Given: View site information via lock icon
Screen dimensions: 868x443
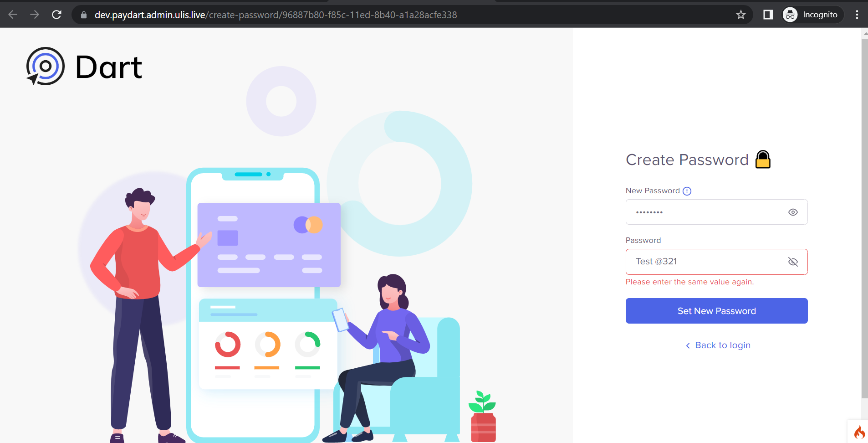Looking at the screenshot, I should [x=84, y=15].
